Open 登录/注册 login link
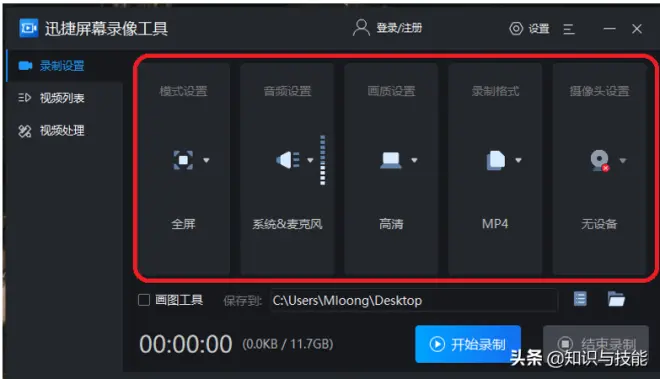The height and width of the screenshot is (379, 660). (x=399, y=28)
